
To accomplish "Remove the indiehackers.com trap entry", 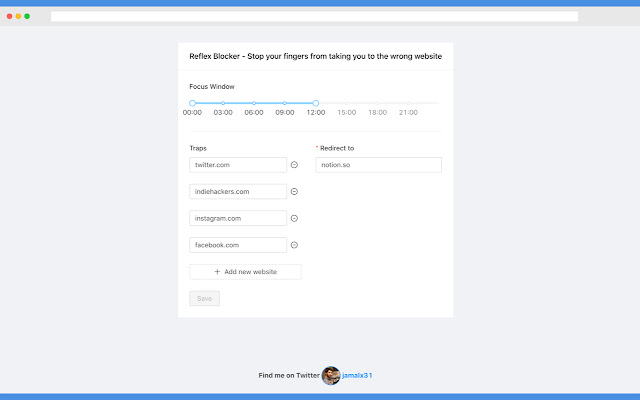I will pos(294,191).
